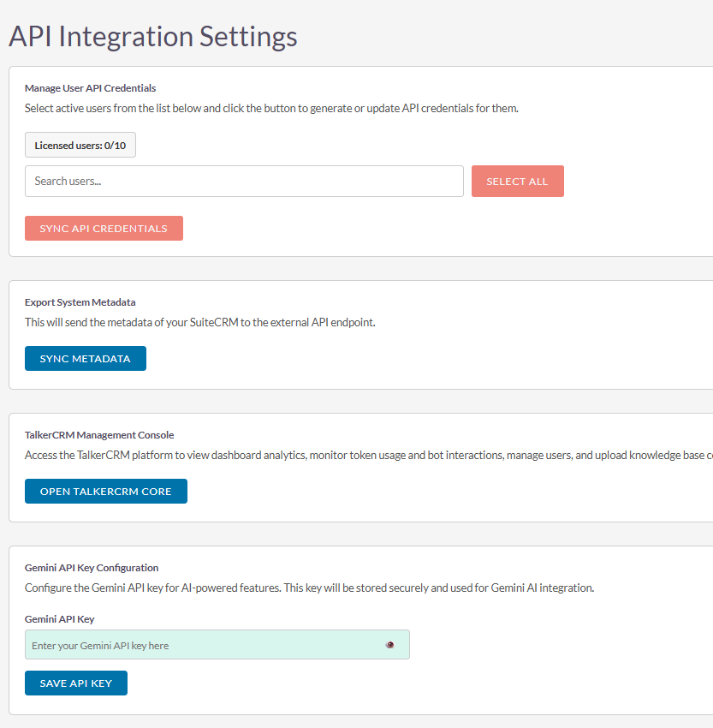Image resolution: width=713 pixels, height=728 pixels.
Task: Click the Gemini API Key Configuration heading
Action: click(x=92, y=568)
